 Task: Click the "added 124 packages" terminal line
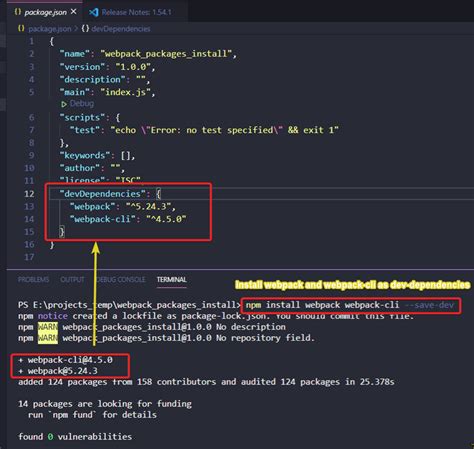206,382
